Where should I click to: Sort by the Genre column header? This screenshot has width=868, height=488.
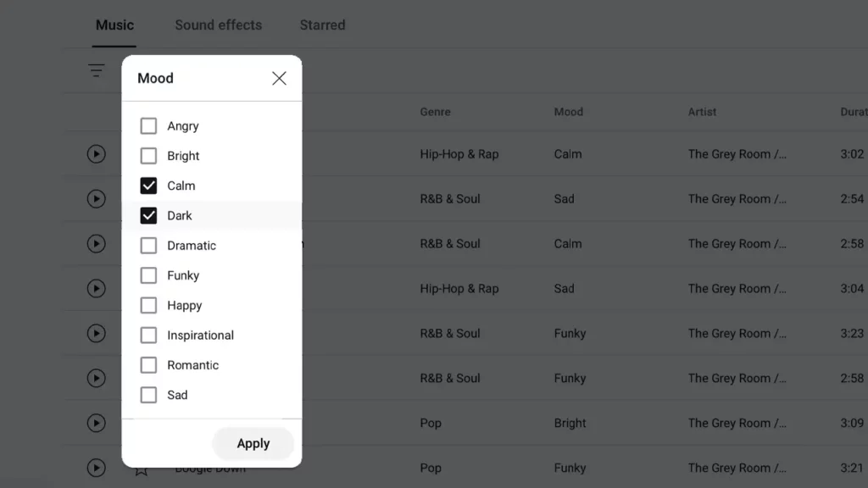click(x=435, y=112)
